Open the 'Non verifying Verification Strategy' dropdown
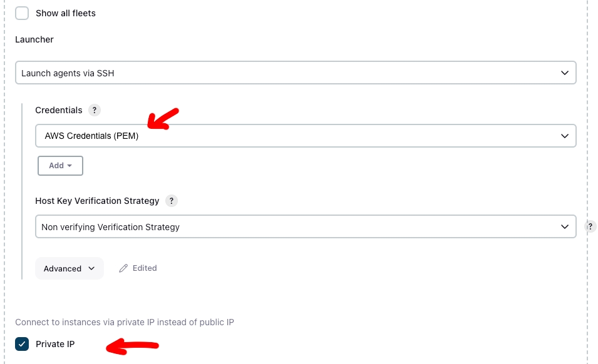Viewport: 598px width, 364px height. click(305, 226)
